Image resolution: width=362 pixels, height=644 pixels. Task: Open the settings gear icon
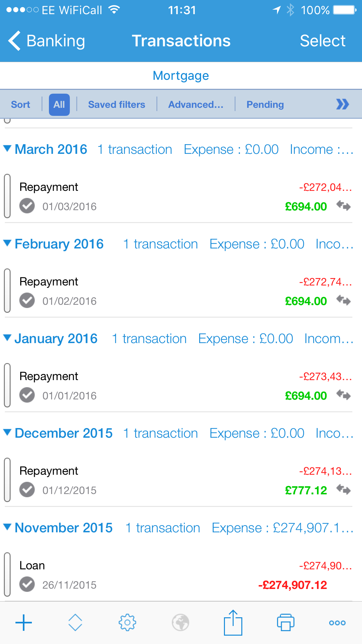(127, 622)
